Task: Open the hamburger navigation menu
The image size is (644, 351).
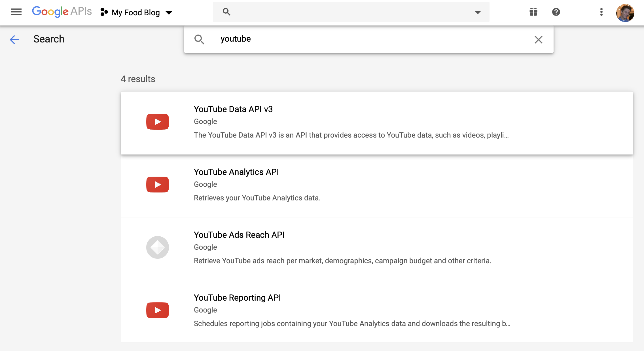Action: click(16, 12)
